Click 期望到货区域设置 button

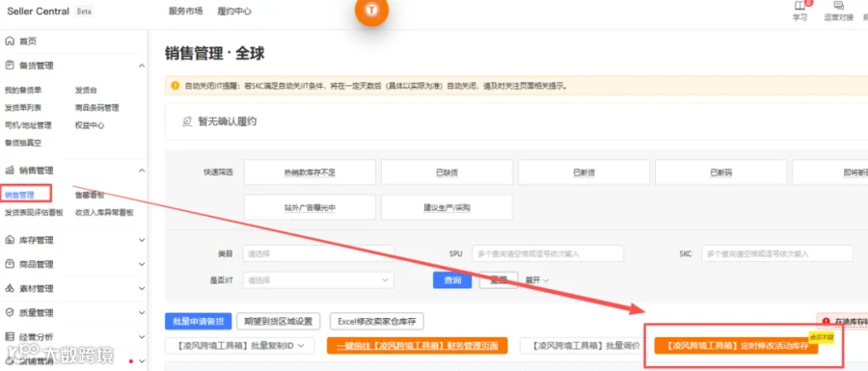[x=279, y=321]
